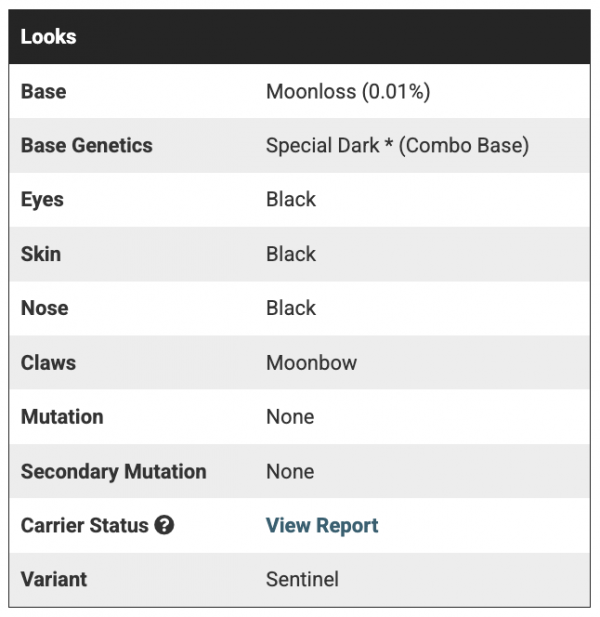600x617 pixels.
Task: Click the Variant row label
Action: point(54,579)
